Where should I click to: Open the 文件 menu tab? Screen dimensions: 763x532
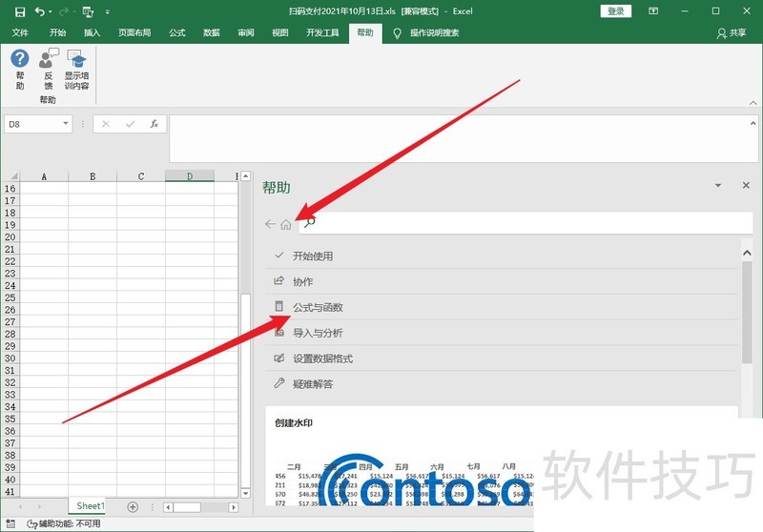coord(20,32)
